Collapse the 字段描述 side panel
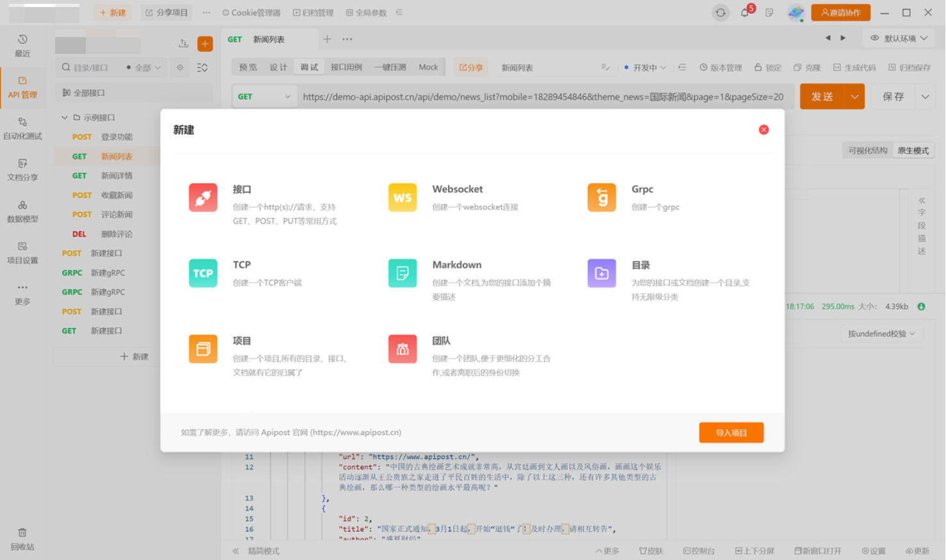The height and width of the screenshot is (560, 946). pyautogui.click(x=922, y=201)
